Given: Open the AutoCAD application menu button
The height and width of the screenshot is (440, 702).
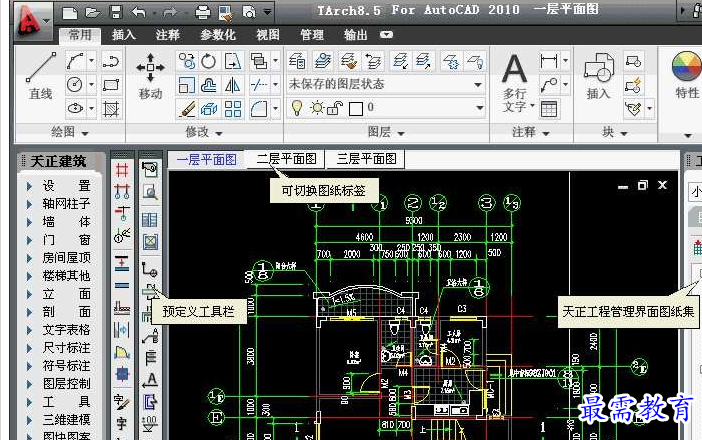Looking at the screenshot, I should pos(32,21).
